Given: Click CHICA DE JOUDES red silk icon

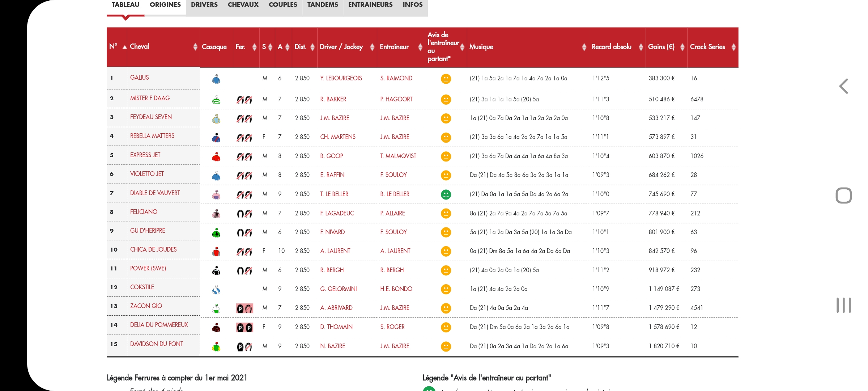Looking at the screenshot, I should 216,252.
